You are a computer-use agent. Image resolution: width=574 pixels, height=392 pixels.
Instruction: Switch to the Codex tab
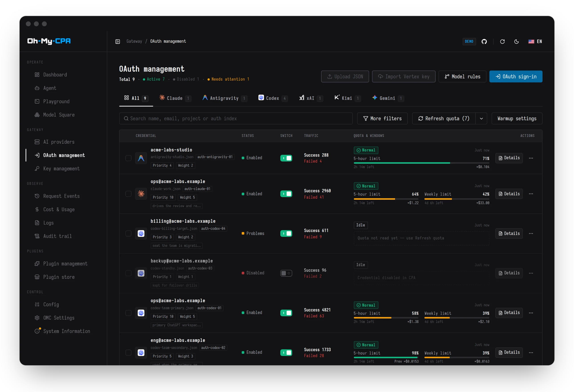[273, 98]
